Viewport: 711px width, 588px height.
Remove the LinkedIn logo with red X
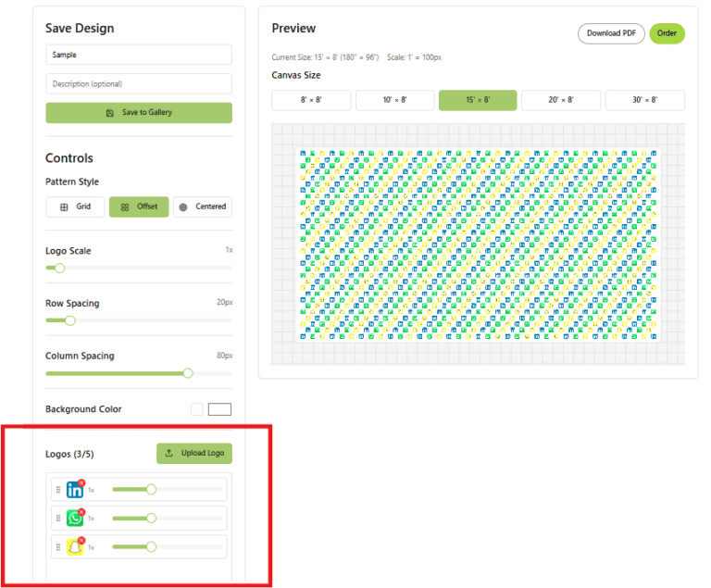pyautogui.click(x=81, y=483)
